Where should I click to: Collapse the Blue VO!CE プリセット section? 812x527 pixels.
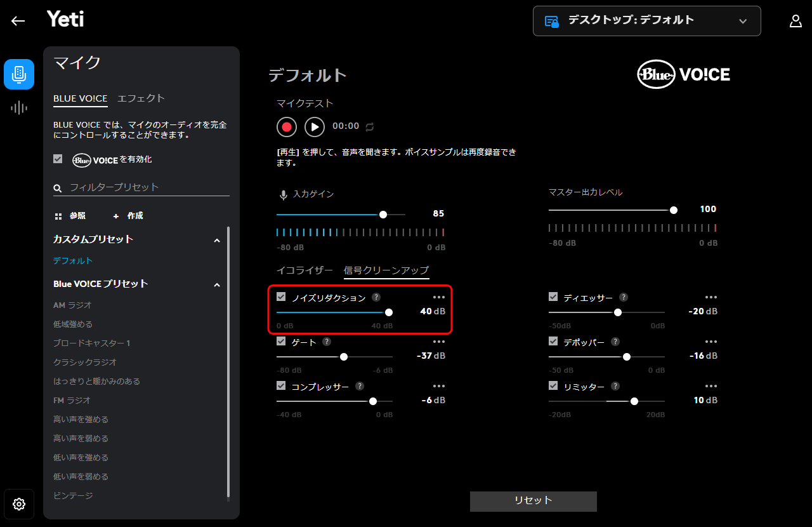click(x=217, y=284)
